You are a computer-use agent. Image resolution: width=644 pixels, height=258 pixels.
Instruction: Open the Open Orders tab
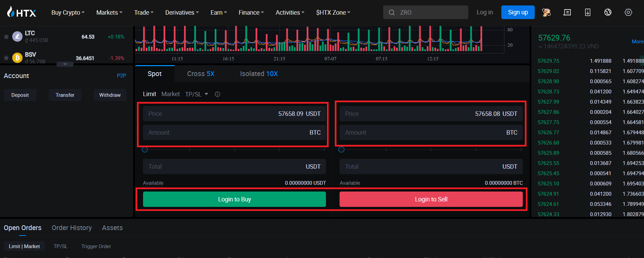(x=22, y=228)
